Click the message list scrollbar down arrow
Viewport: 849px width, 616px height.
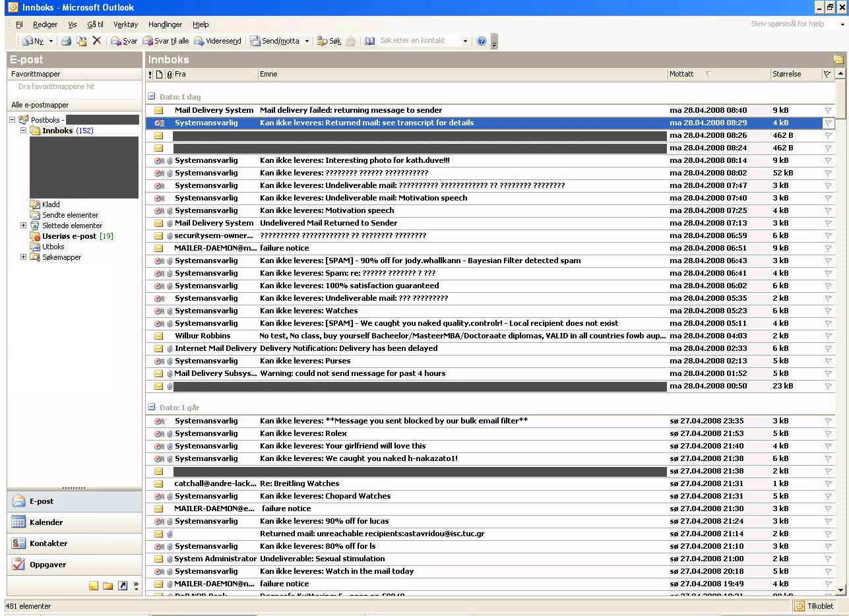[x=840, y=590]
